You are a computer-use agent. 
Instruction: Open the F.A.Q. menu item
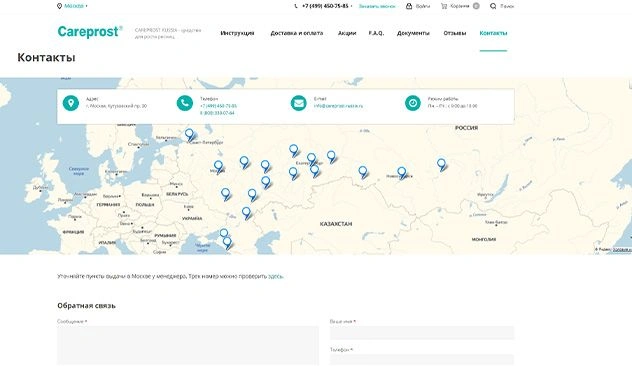point(376,33)
